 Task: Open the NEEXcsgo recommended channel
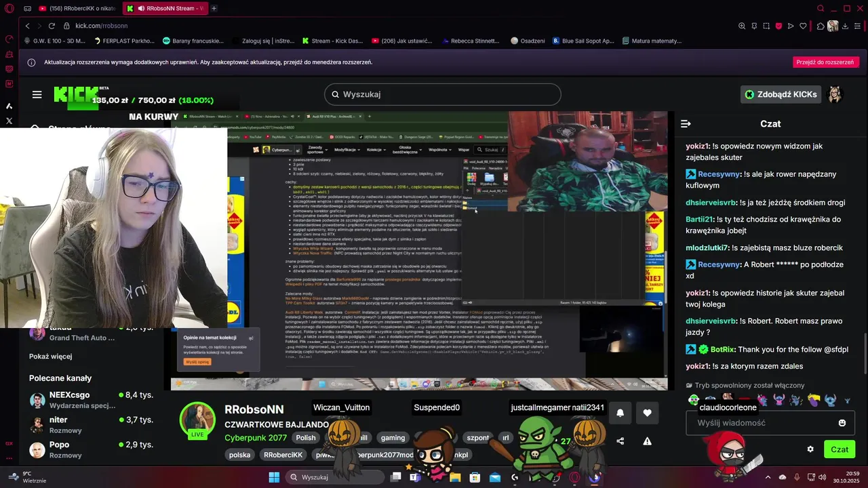[92, 400]
